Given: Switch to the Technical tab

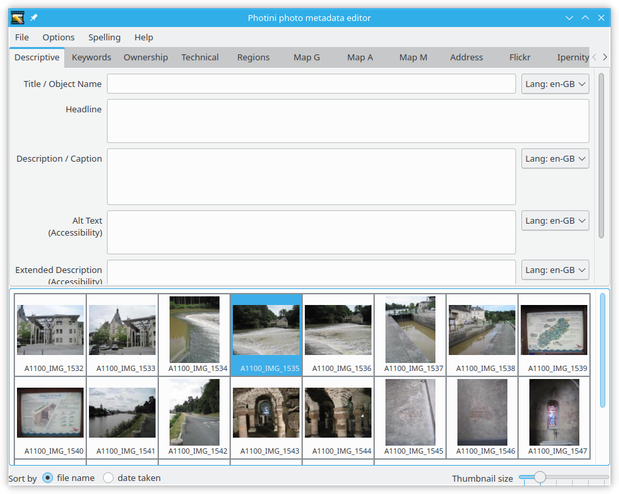Looking at the screenshot, I should (200, 58).
